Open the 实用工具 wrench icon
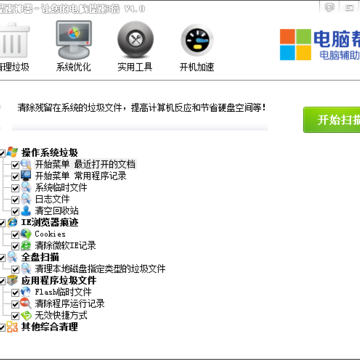 [x=135, y=40]
